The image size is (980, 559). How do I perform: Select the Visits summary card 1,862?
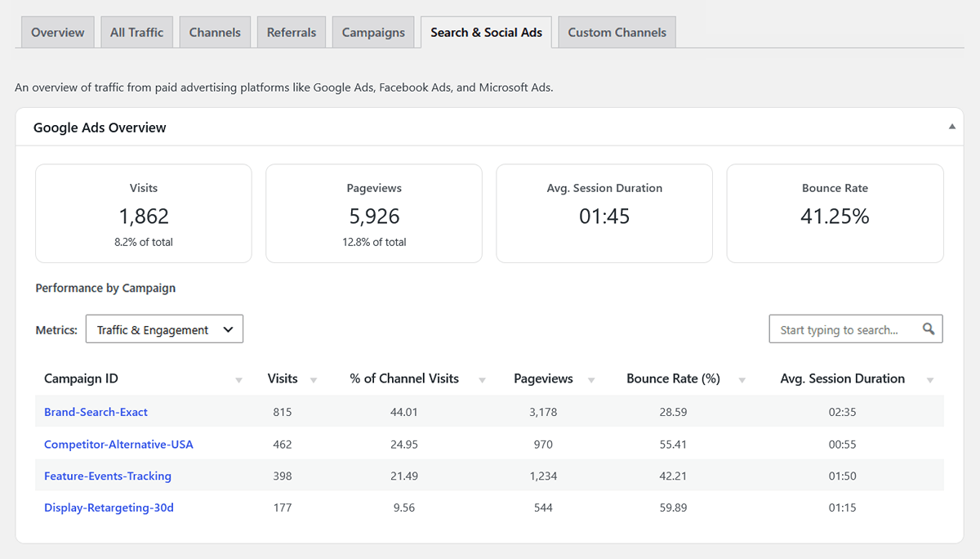click(144, 213)
